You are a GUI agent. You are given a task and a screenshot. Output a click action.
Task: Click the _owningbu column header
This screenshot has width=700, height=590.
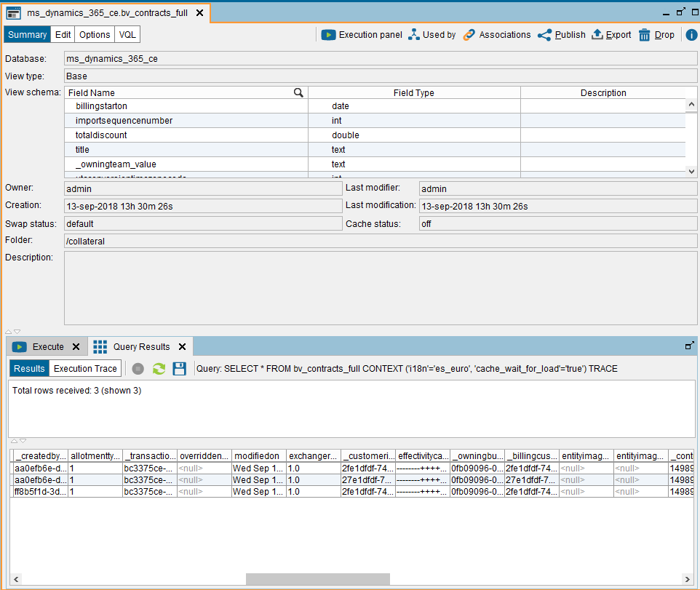click(x=477, y=455)
